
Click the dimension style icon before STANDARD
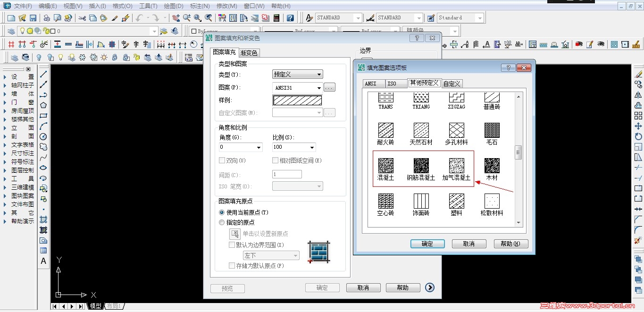point(370,18)
